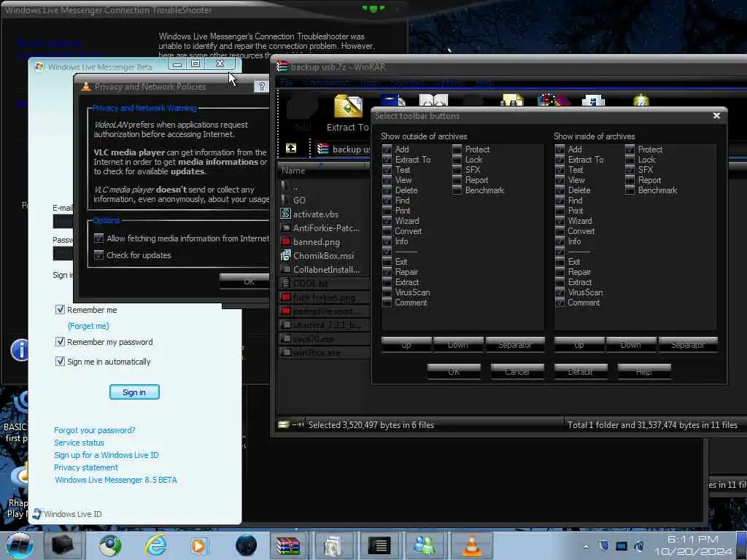The width and height of the screenshot is (747, 560).
Task: Click the Wizard wand icon in WinRAR toolbar
Action: (554, 101)
